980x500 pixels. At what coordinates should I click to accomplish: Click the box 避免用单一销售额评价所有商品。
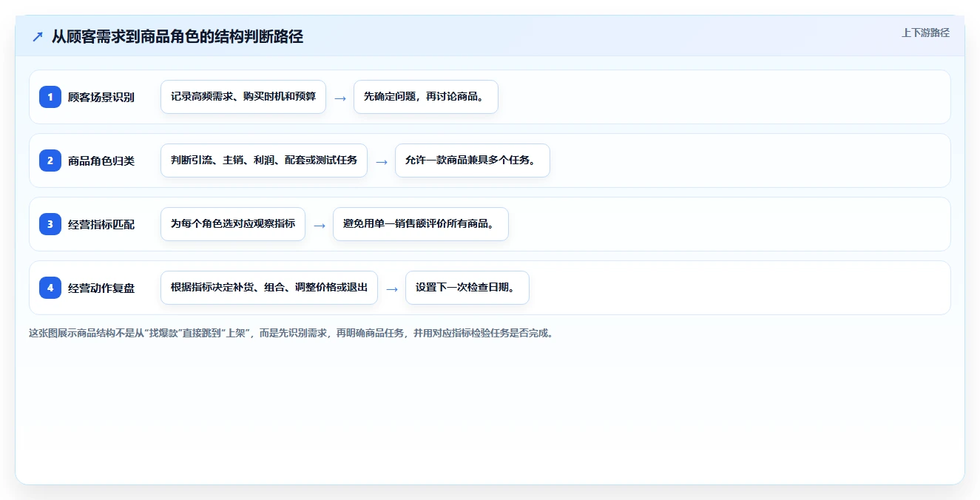click(421, 224)
